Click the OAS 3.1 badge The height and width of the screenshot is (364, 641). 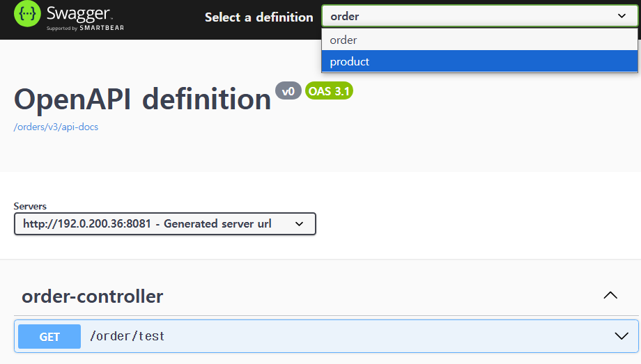click(329, 90)
